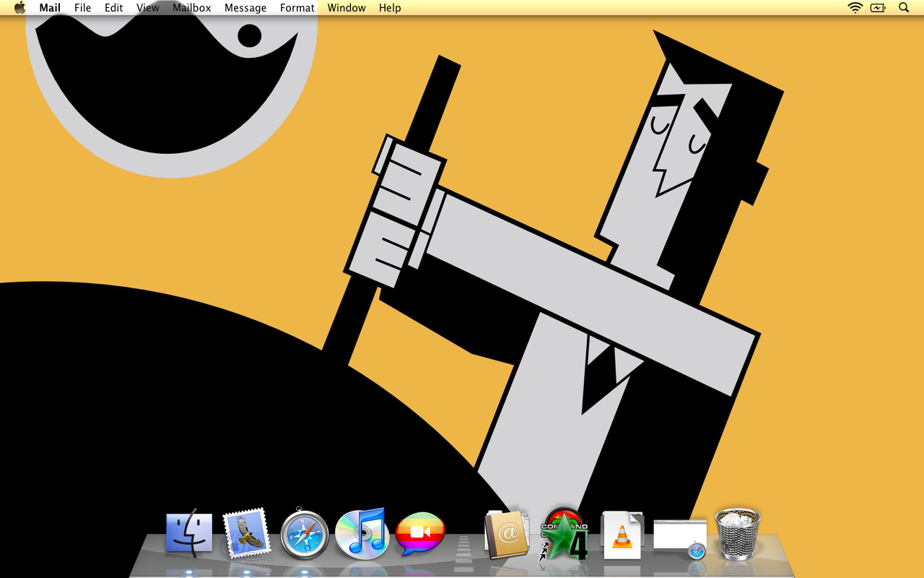Image resolution: width=924 pixels, height=578 pixels.
Task: Open the Message menu
Action: click(245, 8)
